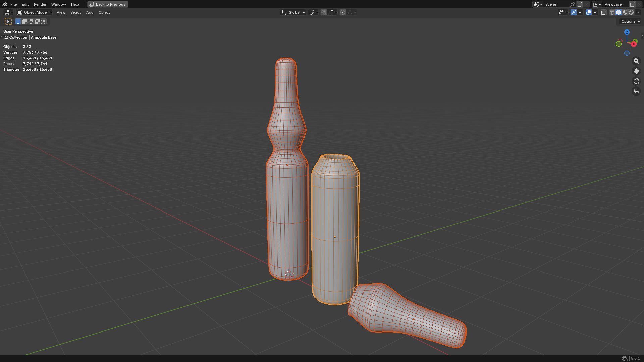Toggle show gizmos button
The width and height of the screenshot is (644, 362).
(574, 12)
